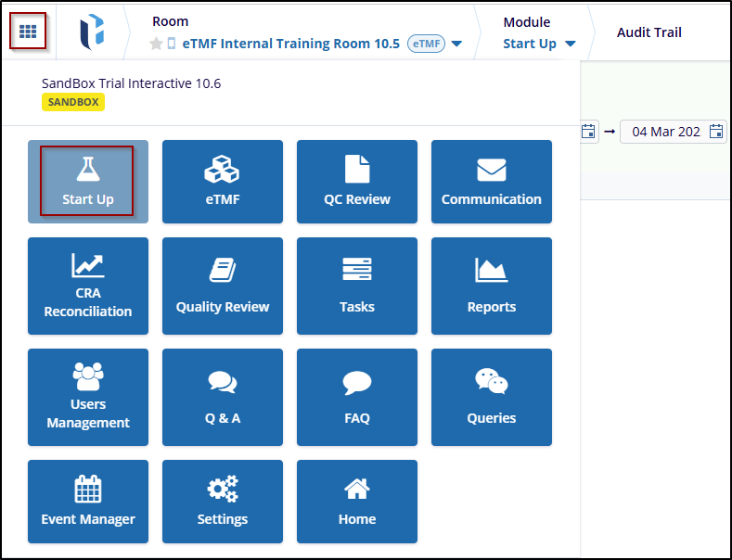Open the Queries module tile
This screenshot has width=732, height=560.
(491, 397)
